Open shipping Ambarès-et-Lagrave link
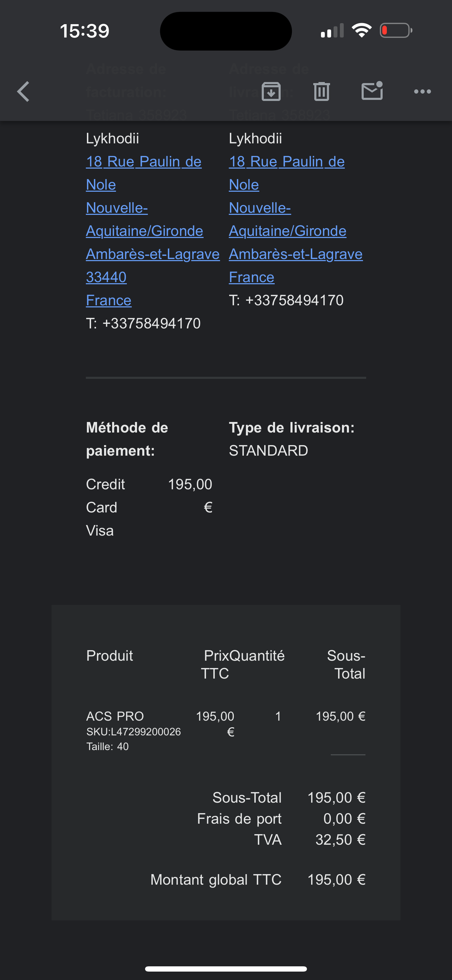Viewport: 452px width, 980px height. coord(296,254)
